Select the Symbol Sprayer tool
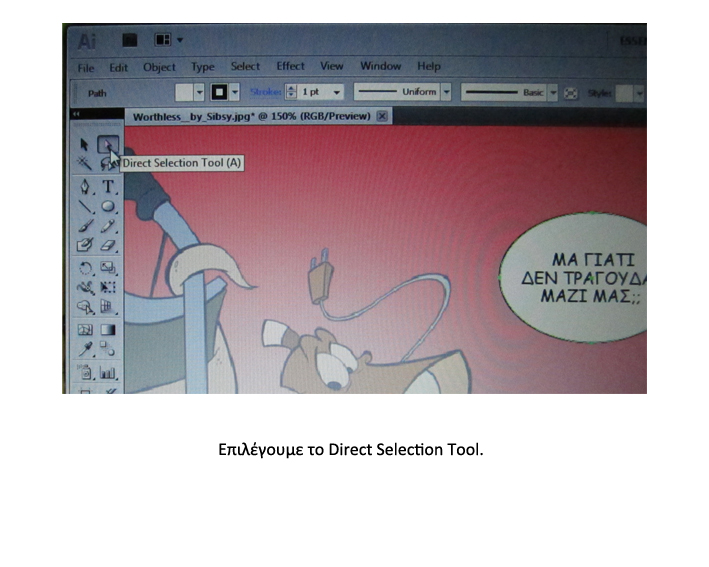Viewport: 709px width, 567px height. tap(85, 372)
